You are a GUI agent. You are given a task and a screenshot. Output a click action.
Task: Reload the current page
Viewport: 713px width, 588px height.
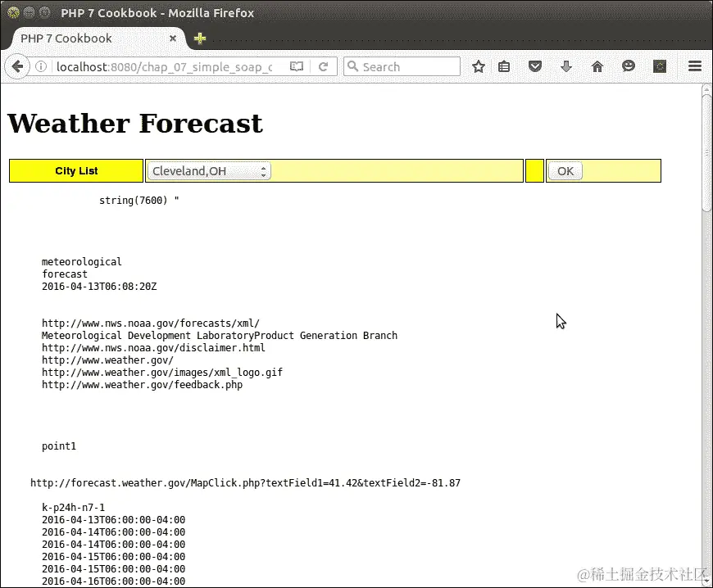click(x=323, y=67)
